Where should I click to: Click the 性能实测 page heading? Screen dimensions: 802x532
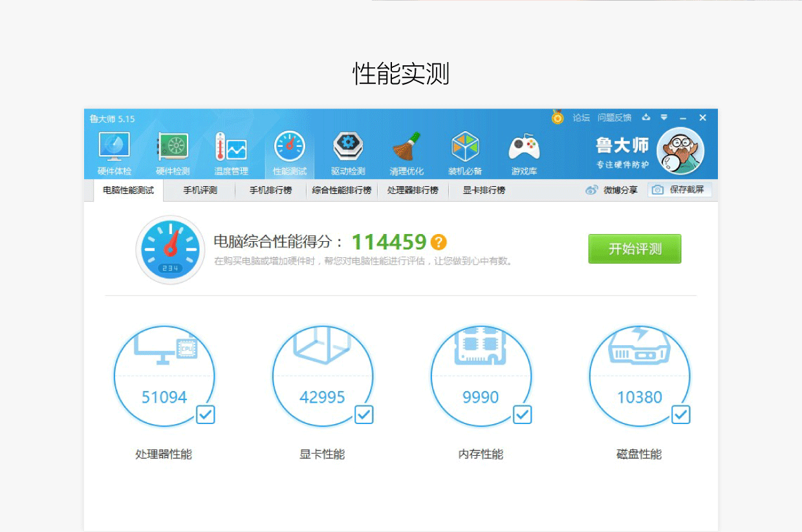(x=401, y=74)
